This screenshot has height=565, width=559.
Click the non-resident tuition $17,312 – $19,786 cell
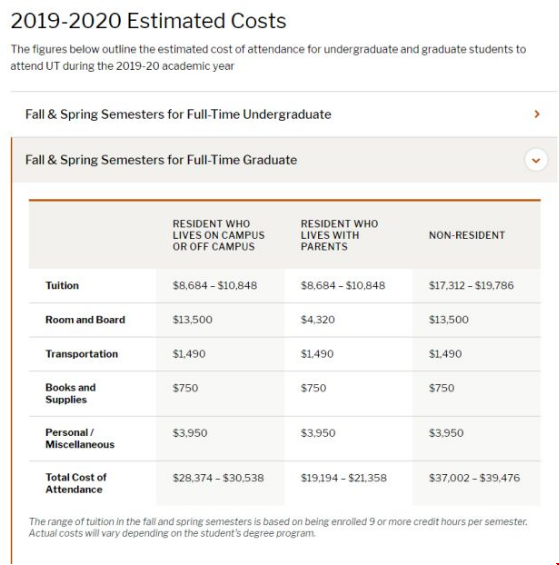[471, 285]
